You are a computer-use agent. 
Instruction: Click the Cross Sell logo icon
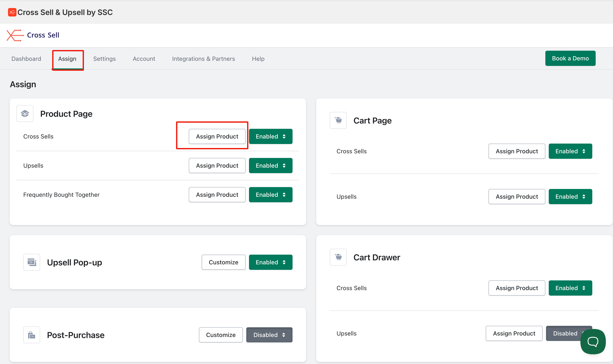pyautogui.click(x=15, y=35)
